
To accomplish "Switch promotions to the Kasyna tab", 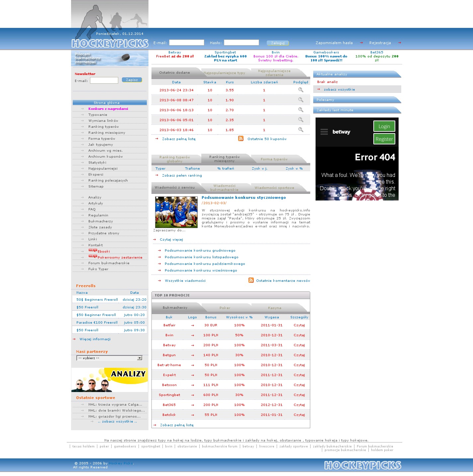I will [x=275, y=308].
